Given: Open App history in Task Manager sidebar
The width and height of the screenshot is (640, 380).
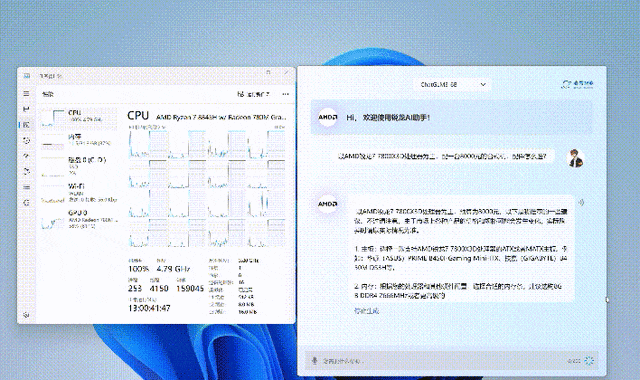Looking at the screenshot, I should [26, 140].
